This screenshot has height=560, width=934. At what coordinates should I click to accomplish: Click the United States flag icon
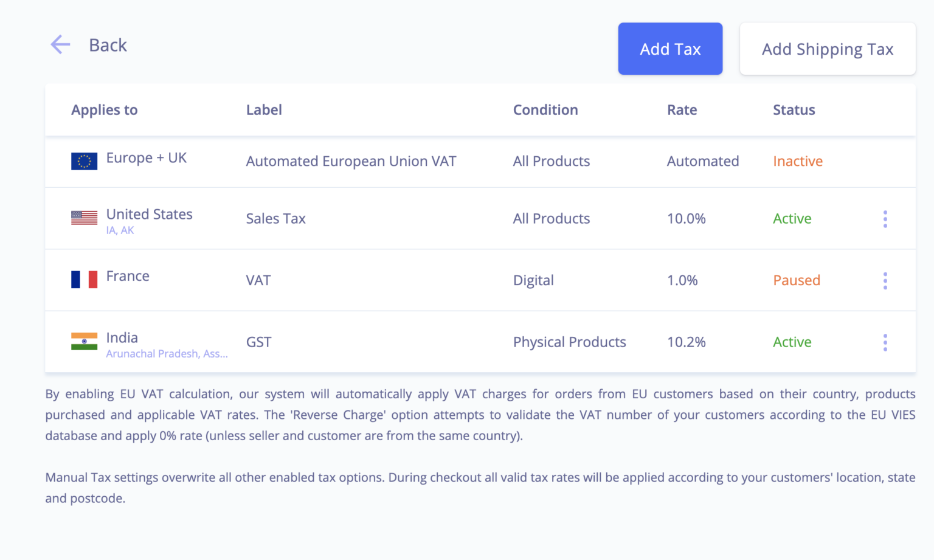pyautogui.click(x=84, y=217)
